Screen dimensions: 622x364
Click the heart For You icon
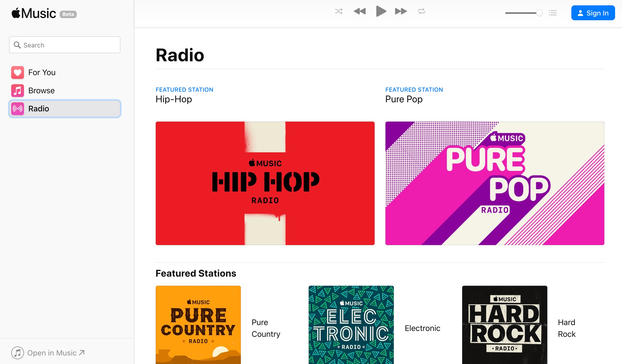coord(18,72)
